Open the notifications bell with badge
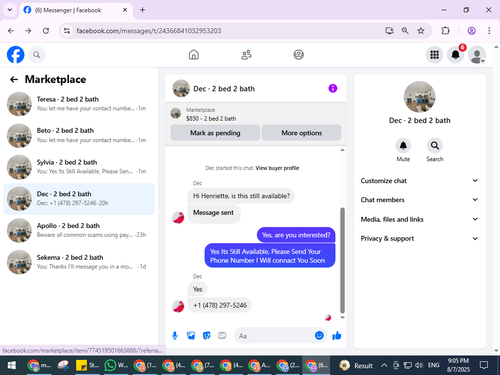 coord(456,55)
